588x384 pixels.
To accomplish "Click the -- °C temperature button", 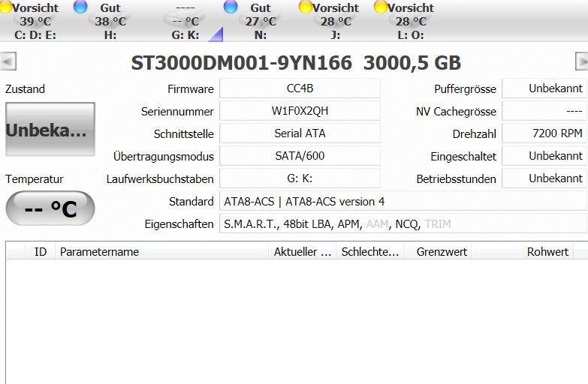I will click(50, 208).
